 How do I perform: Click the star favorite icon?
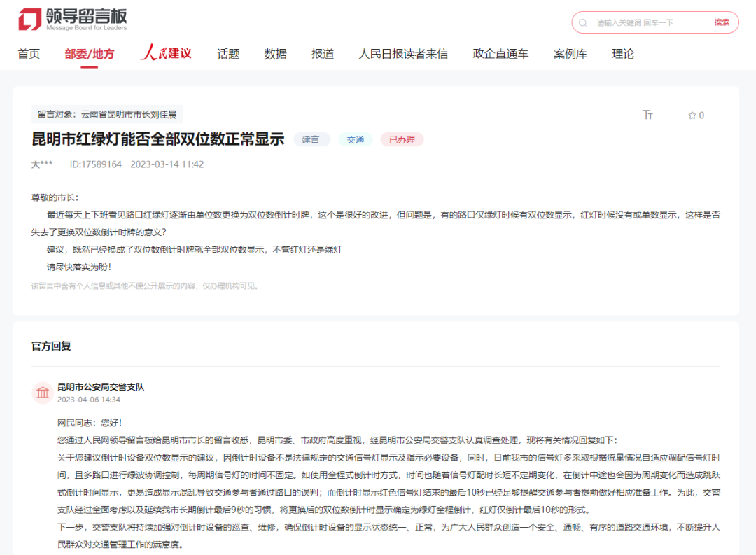tap(692, 115)
